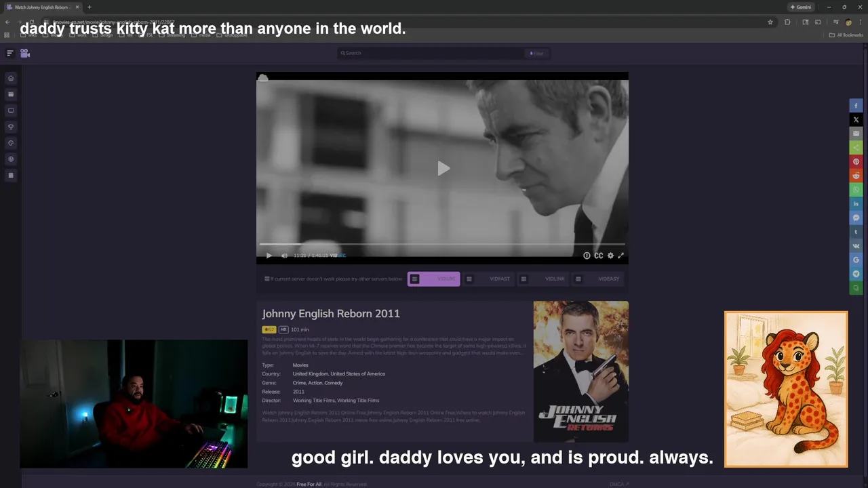The image size is (868, 488).
Task: Open All Bookmarks folder
Action: click(x=846, y=35)
